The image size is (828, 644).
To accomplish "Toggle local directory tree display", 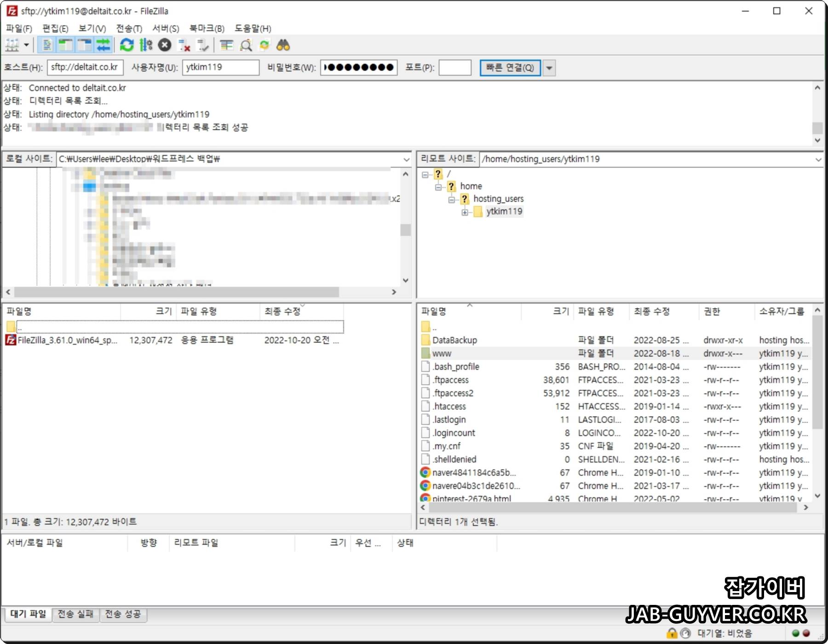I will click(66, 45).
